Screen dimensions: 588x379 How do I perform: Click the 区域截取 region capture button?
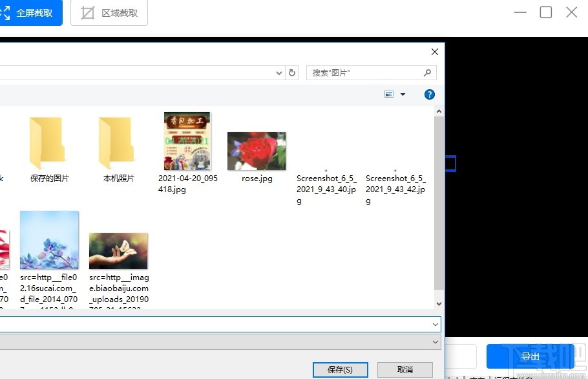(x=109, y=13)
